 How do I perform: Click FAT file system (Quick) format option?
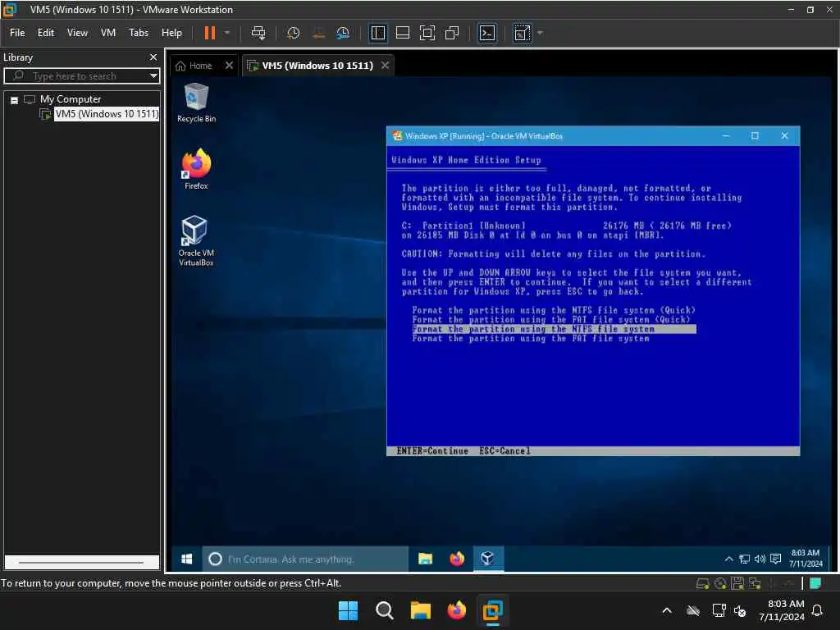click(x=551, y=320)
